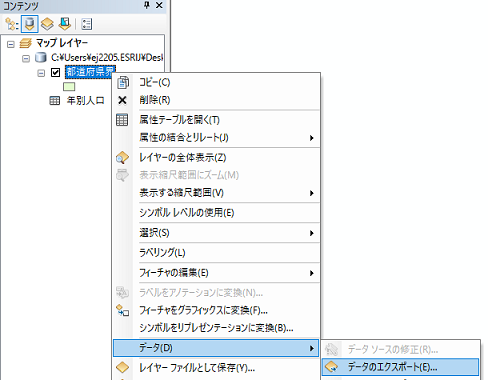Image resolution: width=488 pixels, height=380 pixels.
Task: Click the light green symbol swatch
Action: (69, 87)
